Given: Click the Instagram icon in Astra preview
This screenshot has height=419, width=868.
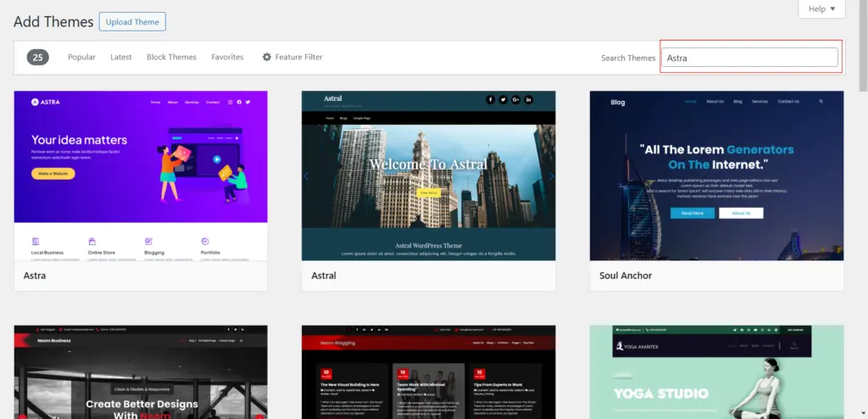Looking at the screenshot, I should pyautogui.click(x=231, y=102).
